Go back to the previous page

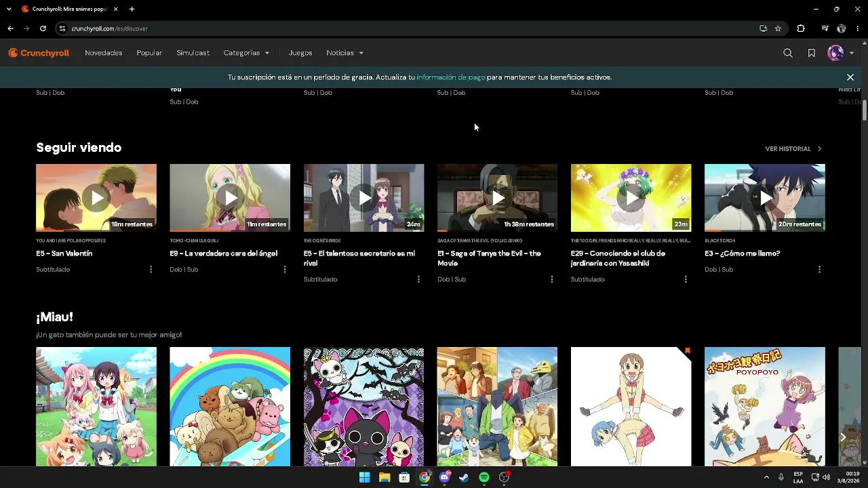point(10,28)
